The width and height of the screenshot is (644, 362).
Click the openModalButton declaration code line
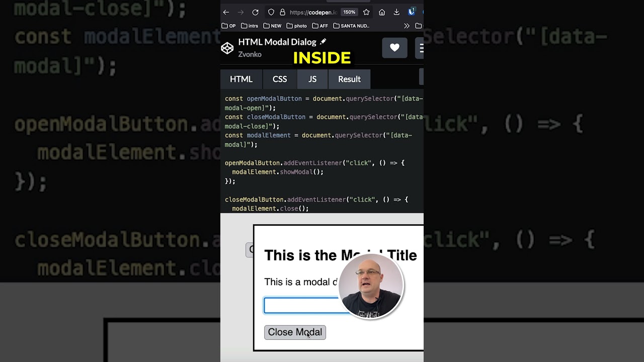pos(324,103)
